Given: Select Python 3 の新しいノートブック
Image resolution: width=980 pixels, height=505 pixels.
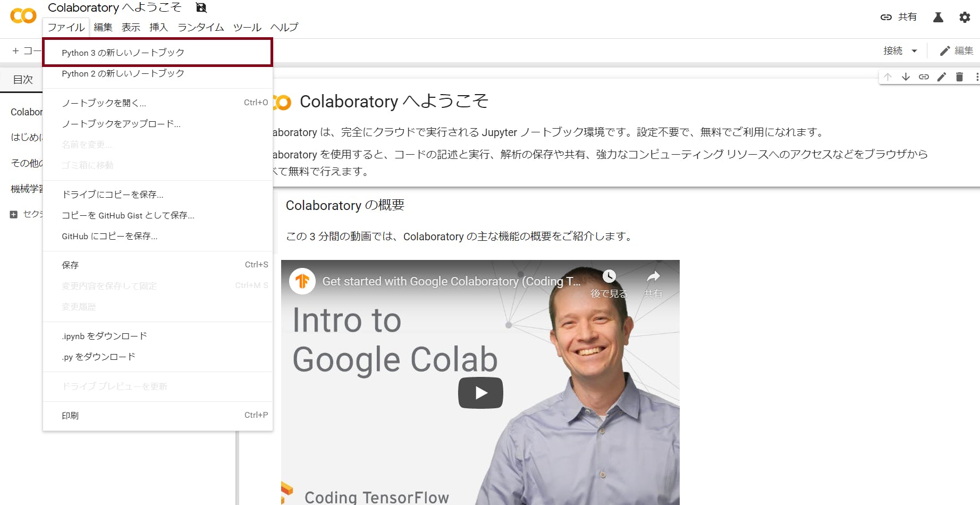Looking at the screenshot, I should [123, 52].
